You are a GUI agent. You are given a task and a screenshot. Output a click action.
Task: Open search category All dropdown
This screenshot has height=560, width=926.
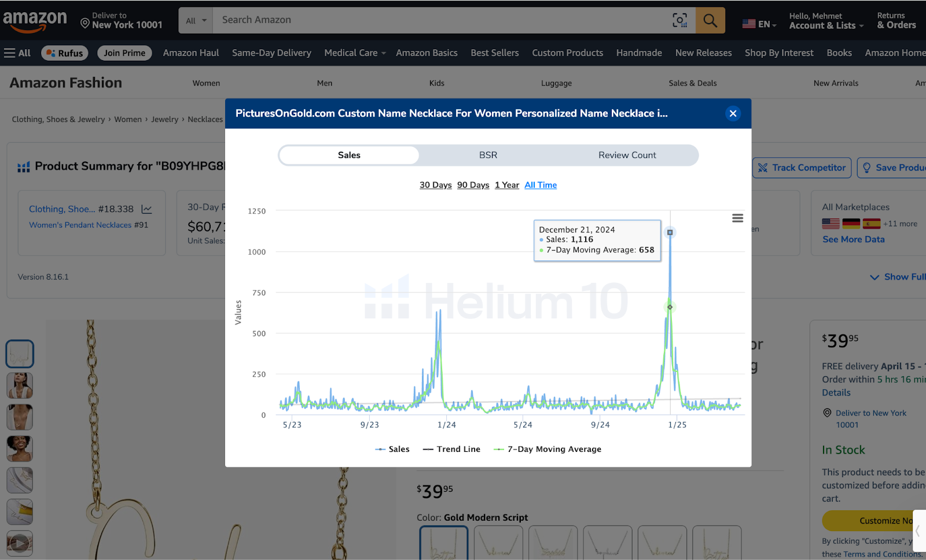click(196, 20)
